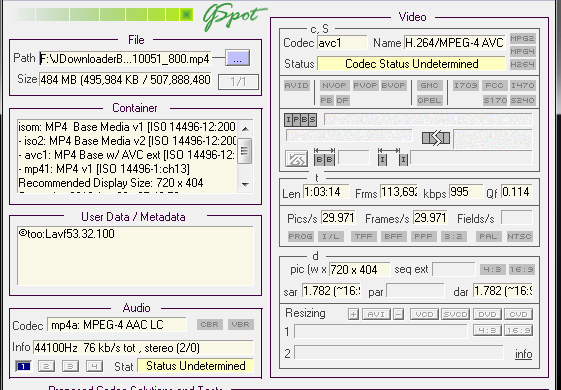Click the Container list scroll down arrow
Image resolution: width=561 pixels, height=390 pixels.
245,184
